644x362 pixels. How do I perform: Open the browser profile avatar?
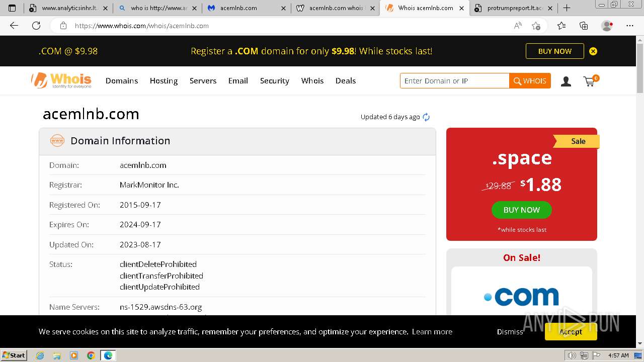click(x=607, y=26)
